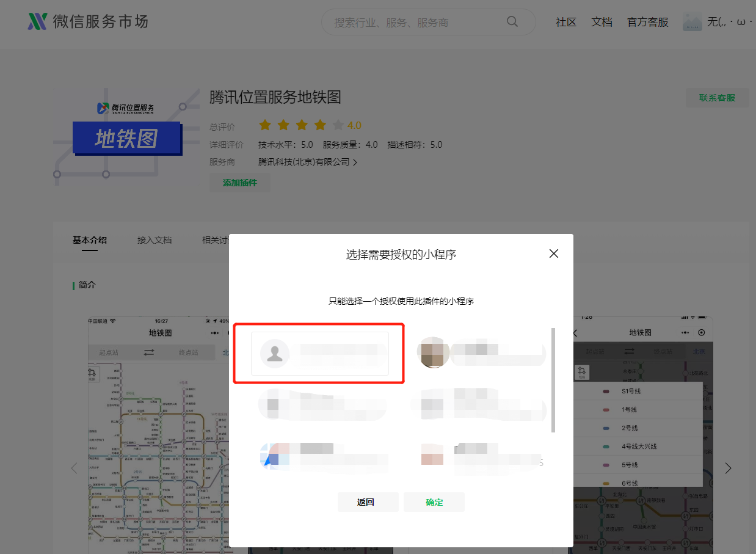Click the search magnifier icon
Screen dimensions: 756x554
click(512, 21)
